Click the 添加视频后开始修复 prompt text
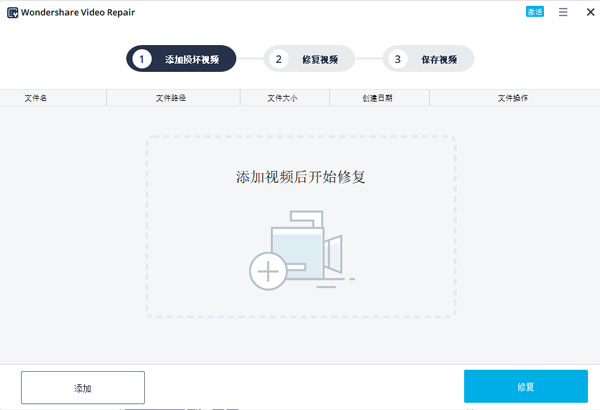 [x=300, y=177]
